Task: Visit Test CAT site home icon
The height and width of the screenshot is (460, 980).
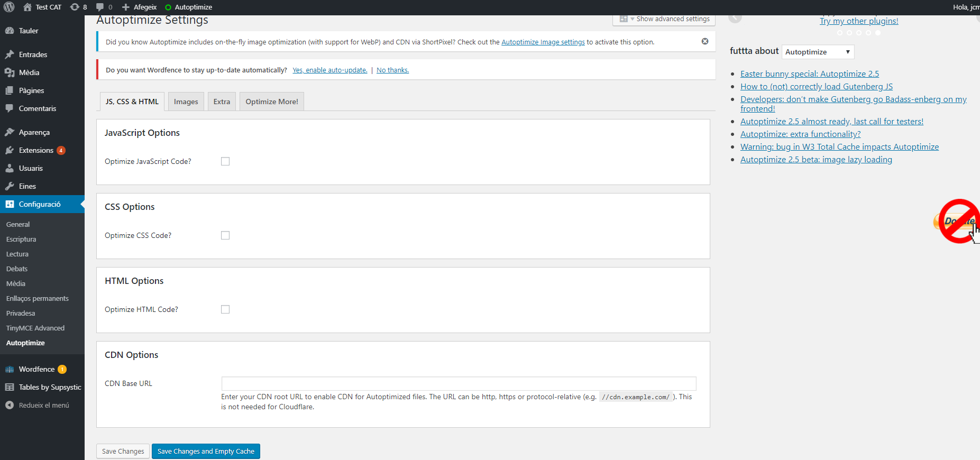Action: tap(28, 7)
